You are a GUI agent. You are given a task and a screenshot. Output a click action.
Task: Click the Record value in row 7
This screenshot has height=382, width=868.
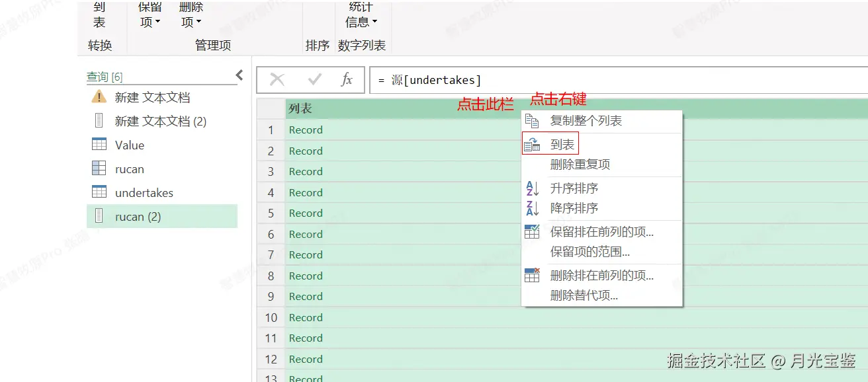click(306, 255)
